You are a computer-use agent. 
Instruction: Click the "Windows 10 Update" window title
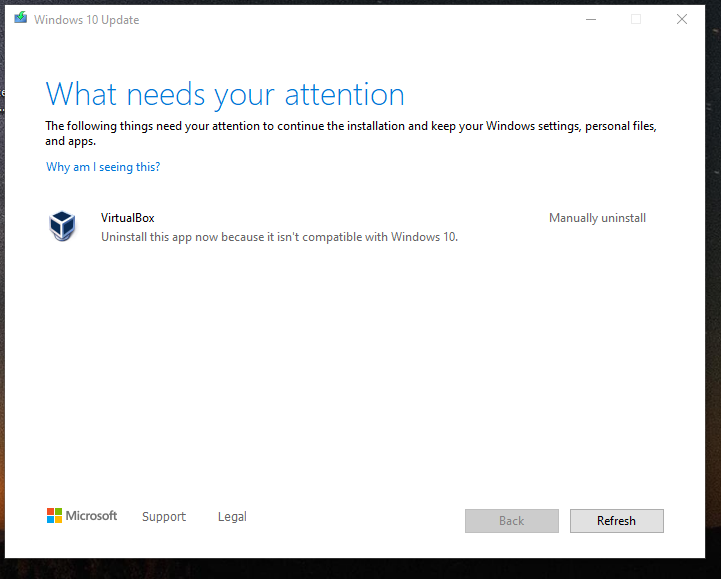coord(86,20)
